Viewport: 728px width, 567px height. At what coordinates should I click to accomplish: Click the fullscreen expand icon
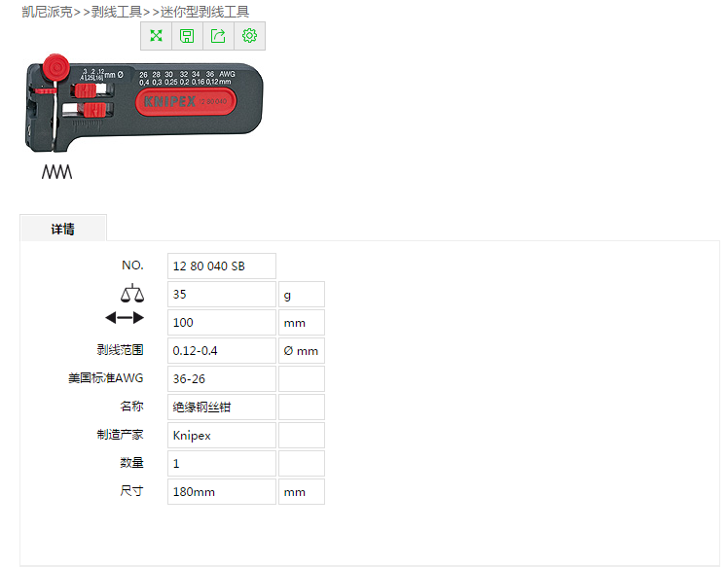[x=157, y=36]
